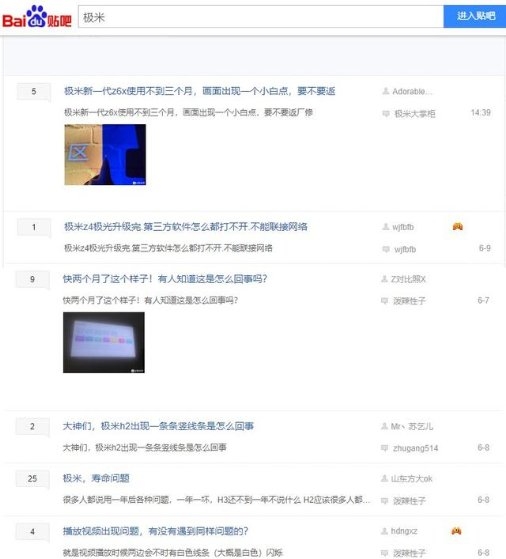Open thread 极米，寿命问题
Viewport: 506px width, 559px height.
[96, 478]
